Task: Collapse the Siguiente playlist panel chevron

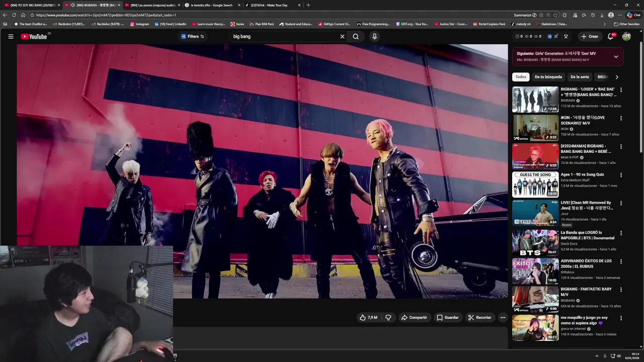Action: coord(616,57)
